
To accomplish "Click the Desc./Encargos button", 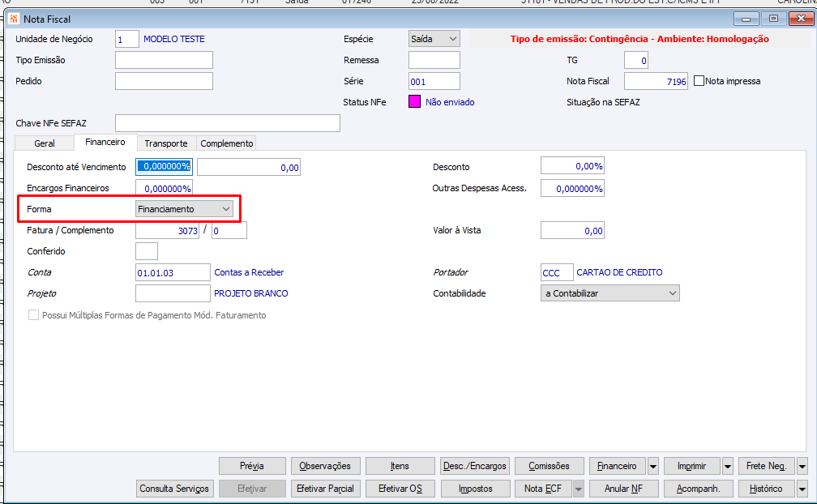I will pyautogui.click(x=475, y=466).
